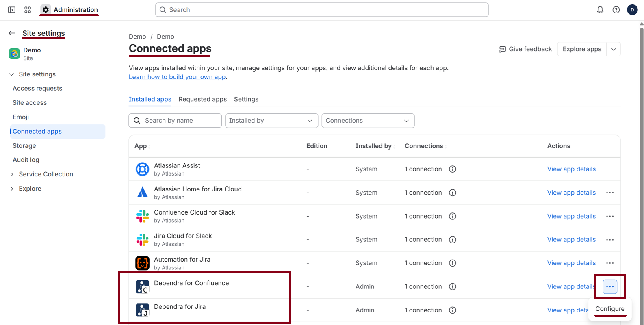
Task: Expand the Explore sidebar section
Action: click(12, 188)
